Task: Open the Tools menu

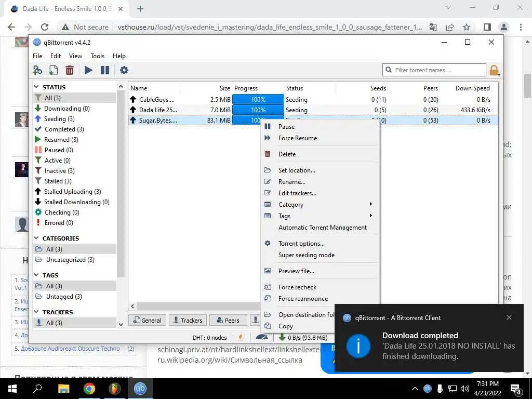Action: click(97, 56)
